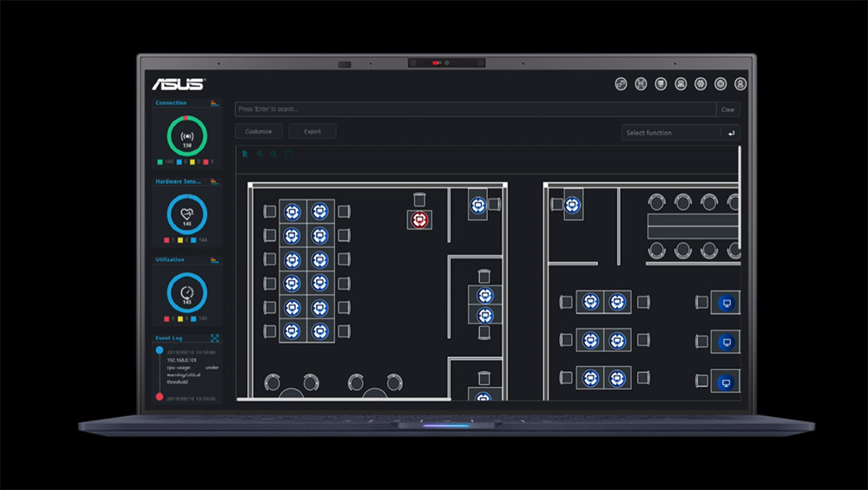Image resolution: width=868 pixels, height=490 pixels.
Task: Select bottom dark monitor device at right edge
Action: click(x=727, y=382)
